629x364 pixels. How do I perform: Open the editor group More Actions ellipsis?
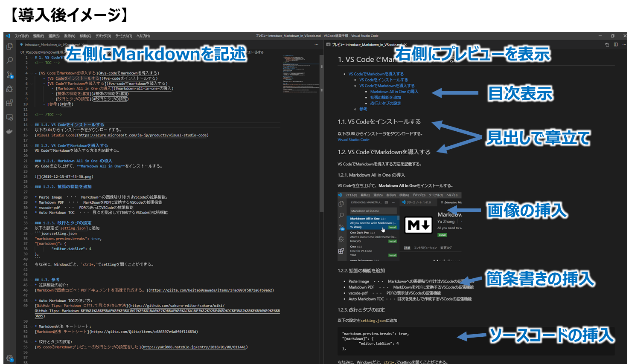317,44
